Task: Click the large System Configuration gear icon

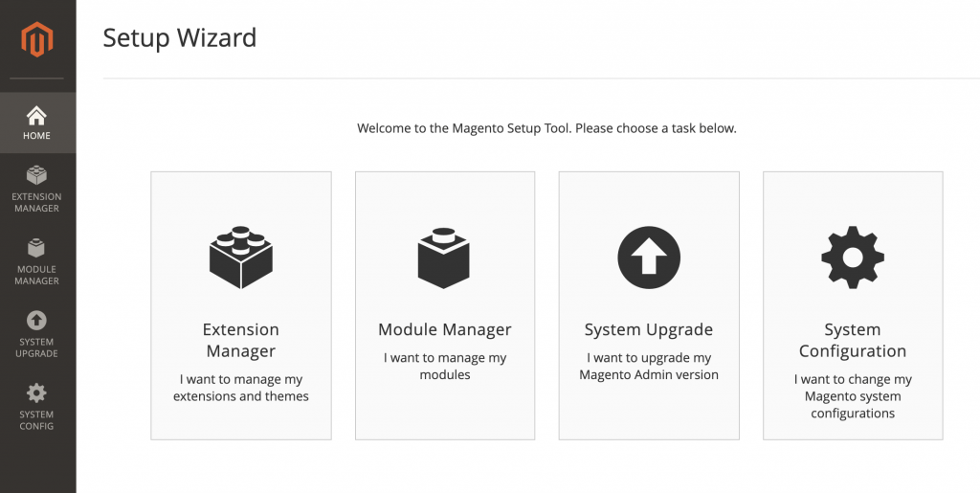Action: point(853,258)
